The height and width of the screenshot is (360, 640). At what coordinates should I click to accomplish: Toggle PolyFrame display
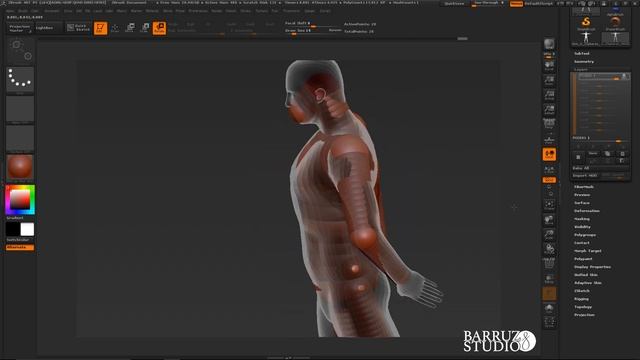pos(549,264)
